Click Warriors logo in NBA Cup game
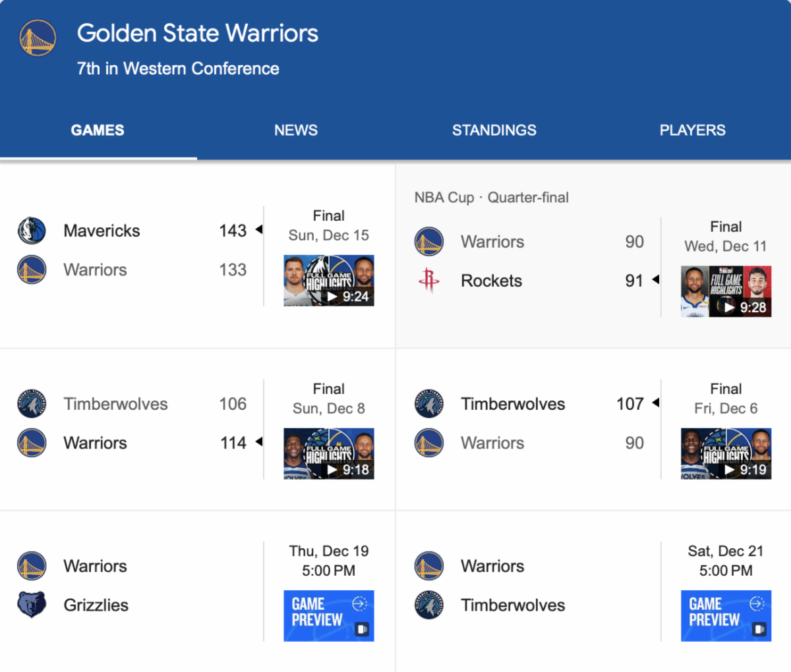The width and height of the screenshot is (791, 672). click(429, 241)
